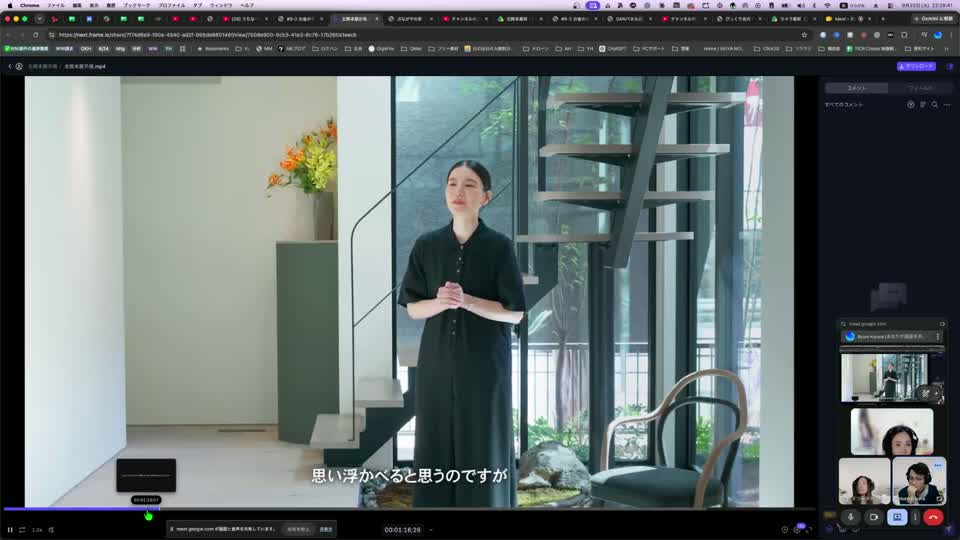Toggle loop playback icon
Viewport: 960px width, 540px height.
point(22,530)
